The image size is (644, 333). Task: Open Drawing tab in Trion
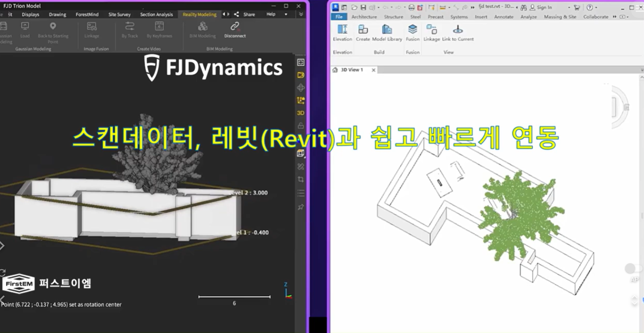[57, 14]
